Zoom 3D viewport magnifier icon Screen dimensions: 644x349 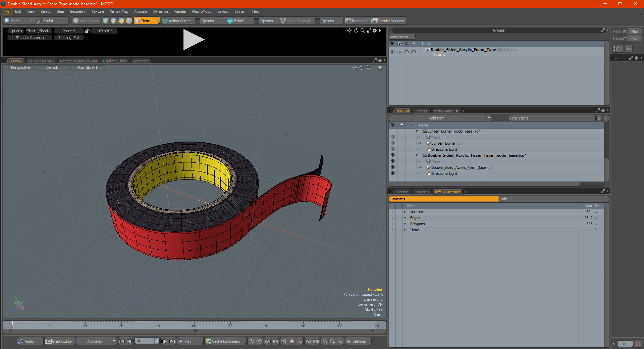pyautogui.click(x=368, y=68)
